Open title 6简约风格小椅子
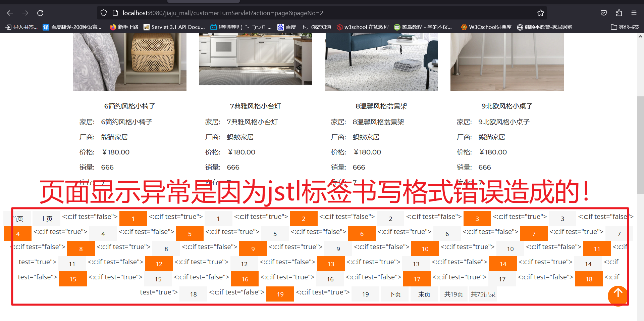This screenshot has height=321, width=644. (130, 106)
